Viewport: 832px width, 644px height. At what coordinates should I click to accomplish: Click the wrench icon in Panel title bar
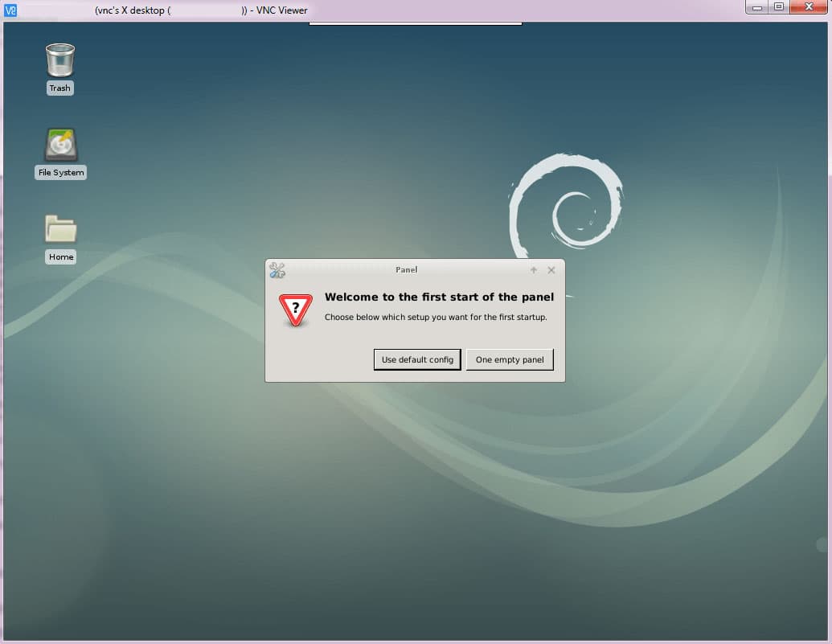[x=277, y=270]
